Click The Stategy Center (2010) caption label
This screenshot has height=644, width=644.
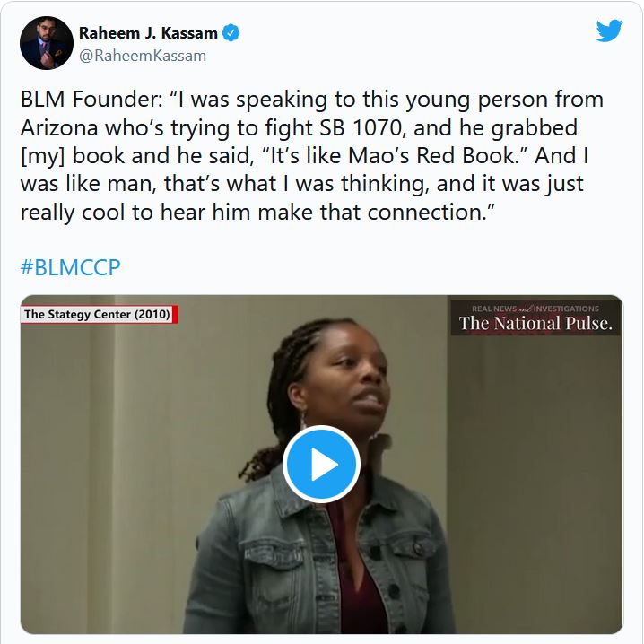tap(98, 314)
